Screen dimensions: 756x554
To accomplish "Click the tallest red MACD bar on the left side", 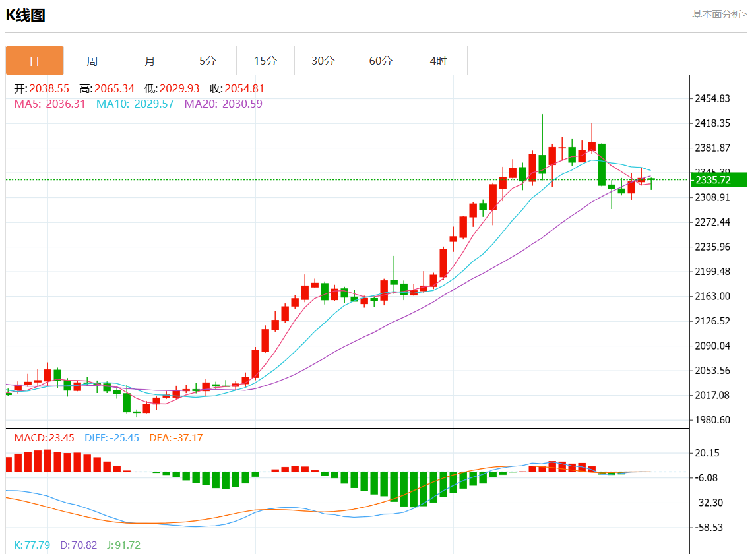I will click(x=47, y=460).
